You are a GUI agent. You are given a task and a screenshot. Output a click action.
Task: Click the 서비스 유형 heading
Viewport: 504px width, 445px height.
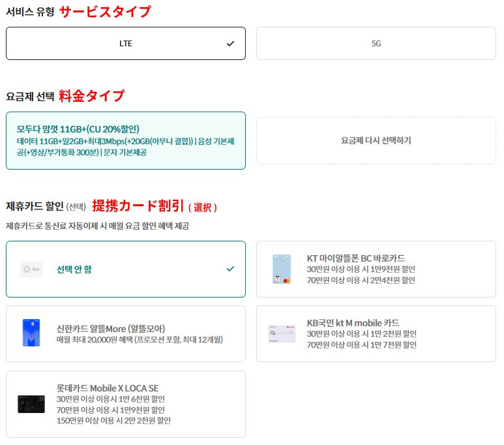point(30,12)
